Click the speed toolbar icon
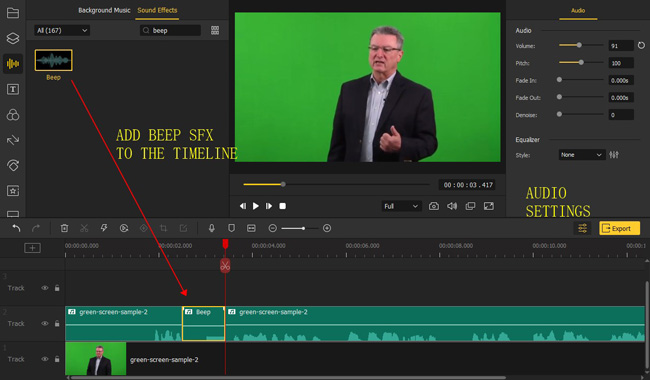This screenshot has height=380, width=650. [x=124, y=228]
